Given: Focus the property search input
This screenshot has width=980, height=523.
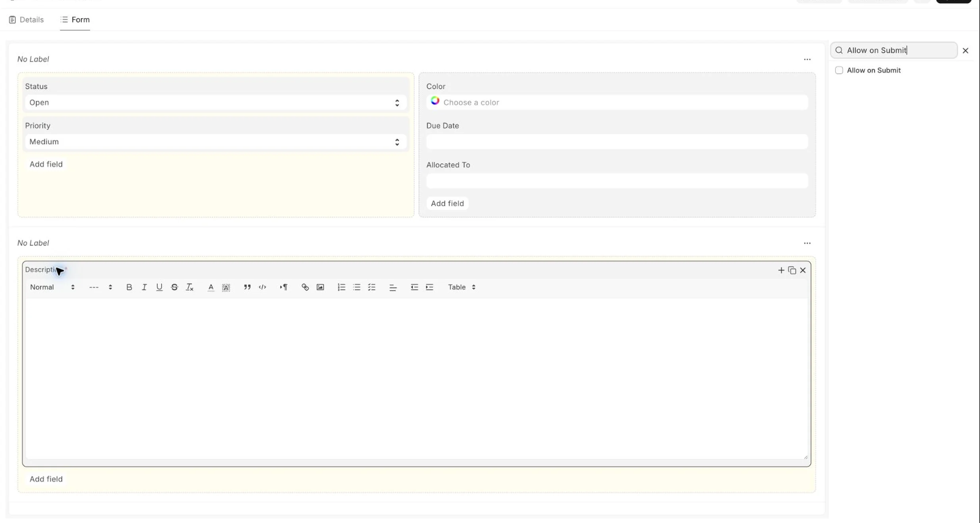Looking at the screenshot, I should click(x=894, y=50).
